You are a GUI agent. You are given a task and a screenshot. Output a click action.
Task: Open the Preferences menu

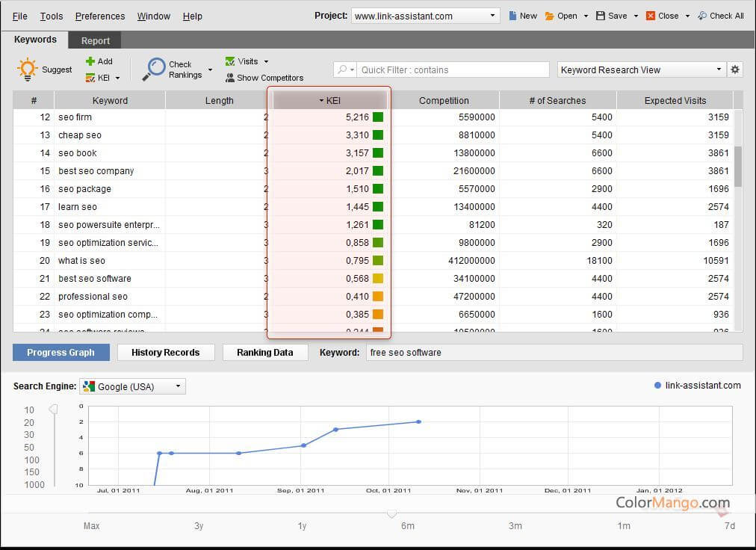(x=100, y=16)
